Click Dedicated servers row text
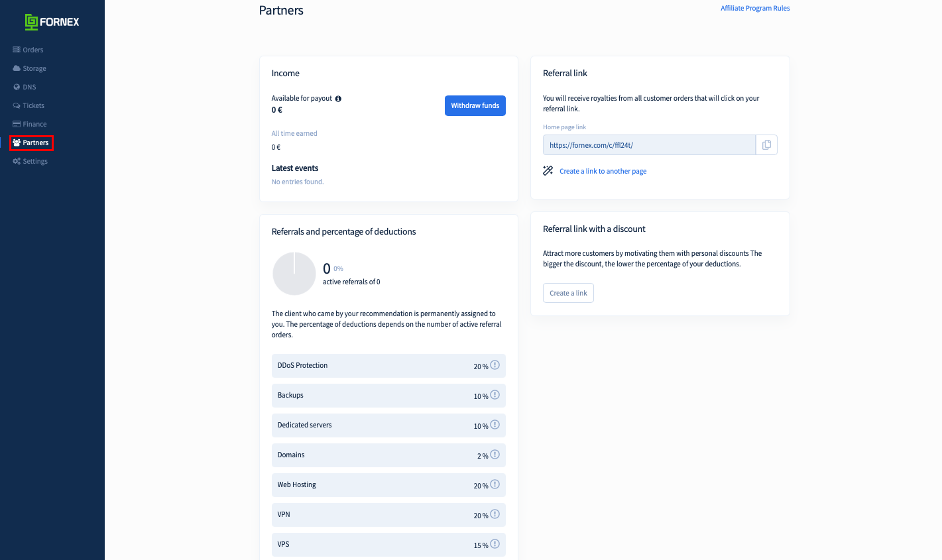 click(304, 425)
